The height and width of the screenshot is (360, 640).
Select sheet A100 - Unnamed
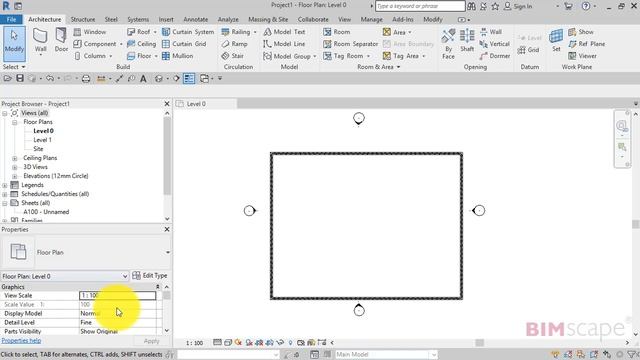pyautogui.click(x=46, y=212)
